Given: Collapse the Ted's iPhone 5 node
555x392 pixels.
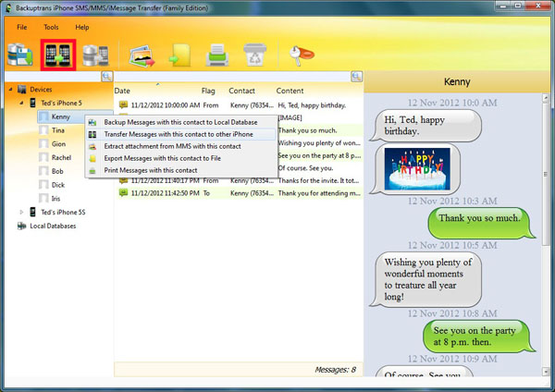Looking at the screenshot, I should 21,103.
